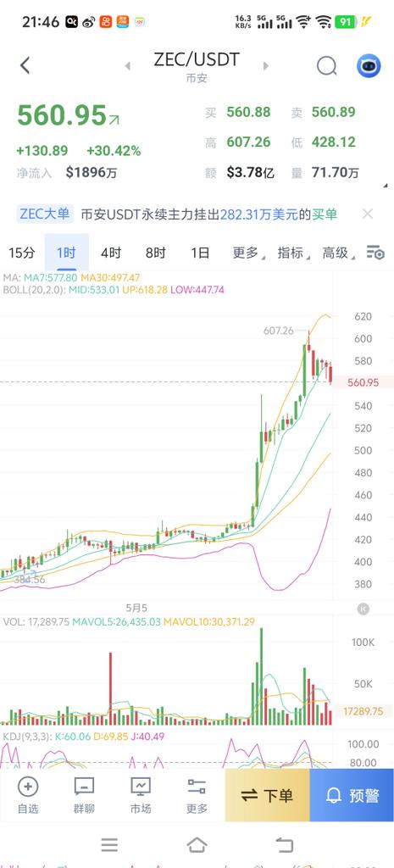
Task: Tap the VOL: 17,289.75 label
Action: [x=36, y=621]
